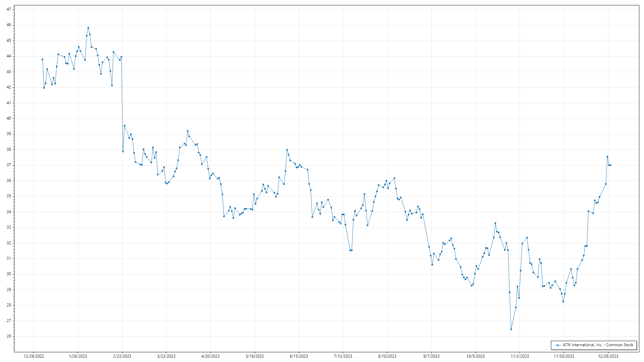Viewport: 644px width, 362px height.
Task: Click the 33 y-axis tick label
Action: (x=9, y=227)
